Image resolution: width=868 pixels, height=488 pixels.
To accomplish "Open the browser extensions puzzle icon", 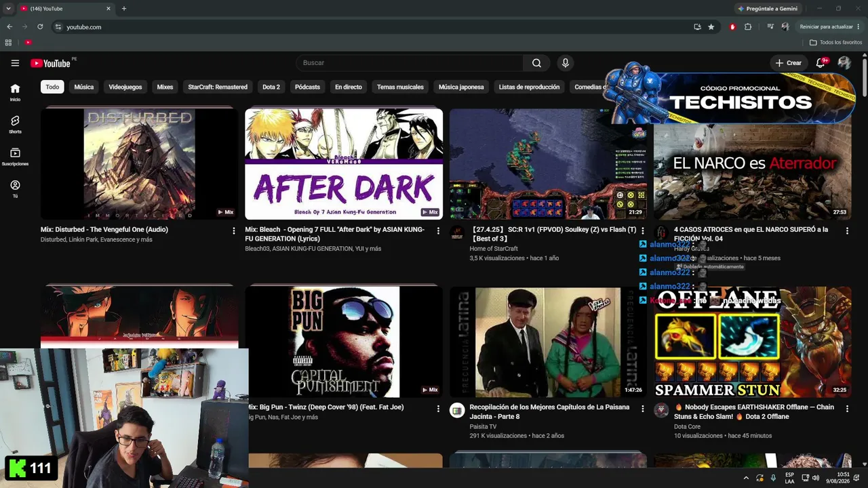I will click(748, 26).
